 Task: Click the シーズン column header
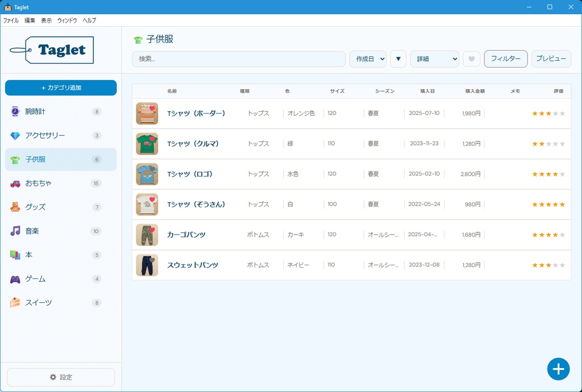(x=385, y=91)
